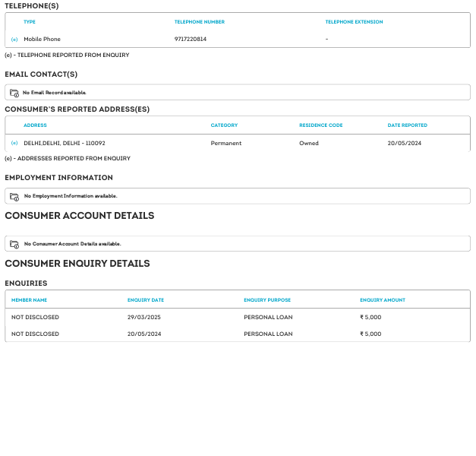Screen dimensions: 476x456
Task: Click the Member Name column header
Action: (29, 300)
